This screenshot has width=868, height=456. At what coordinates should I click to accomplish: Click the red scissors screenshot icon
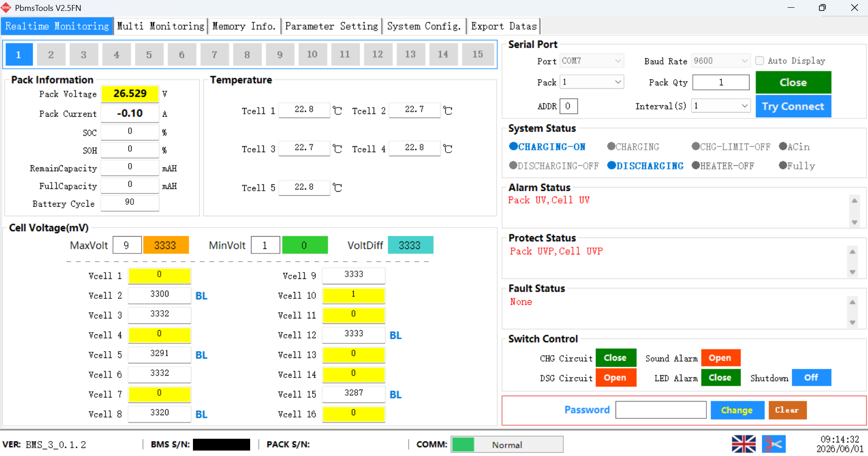tap(774, 444)
